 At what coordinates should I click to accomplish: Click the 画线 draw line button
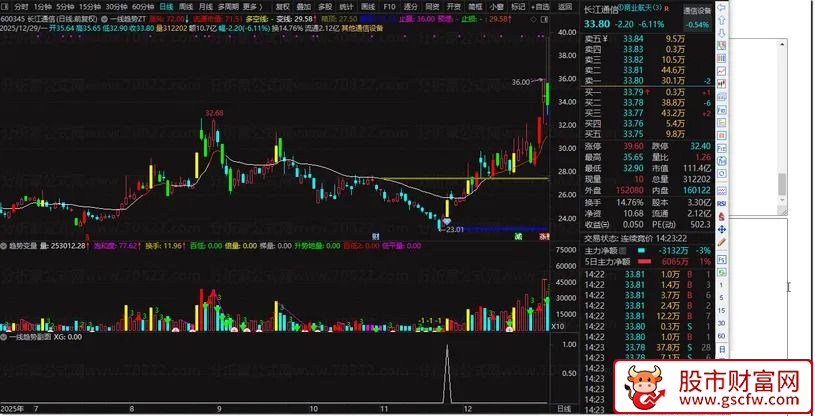(368, 7)
